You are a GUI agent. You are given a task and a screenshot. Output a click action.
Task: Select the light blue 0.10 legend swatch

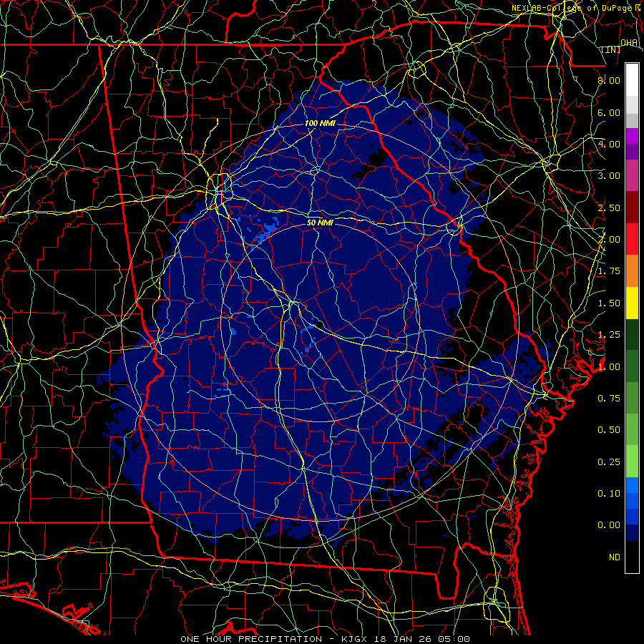[x=632, y=486]
